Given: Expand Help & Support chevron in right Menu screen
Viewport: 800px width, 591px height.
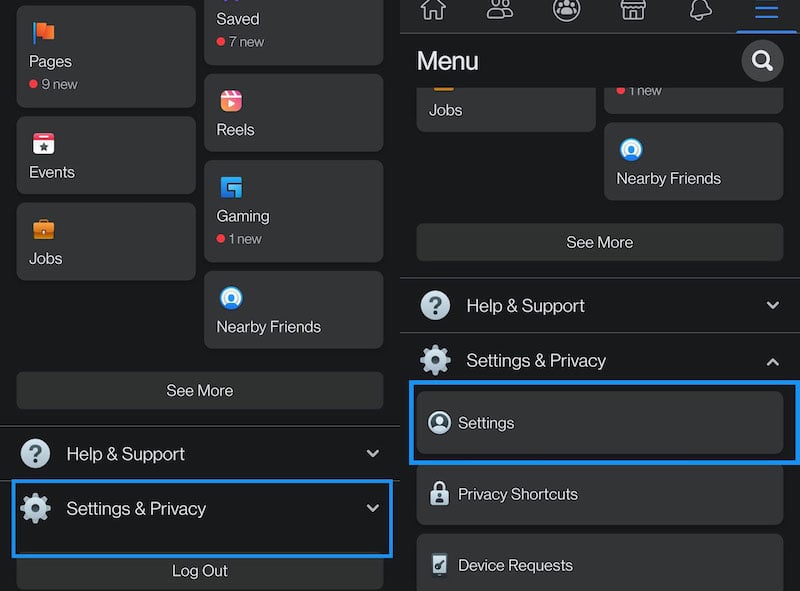Looking at the screenshot, I should click(773, 305).
